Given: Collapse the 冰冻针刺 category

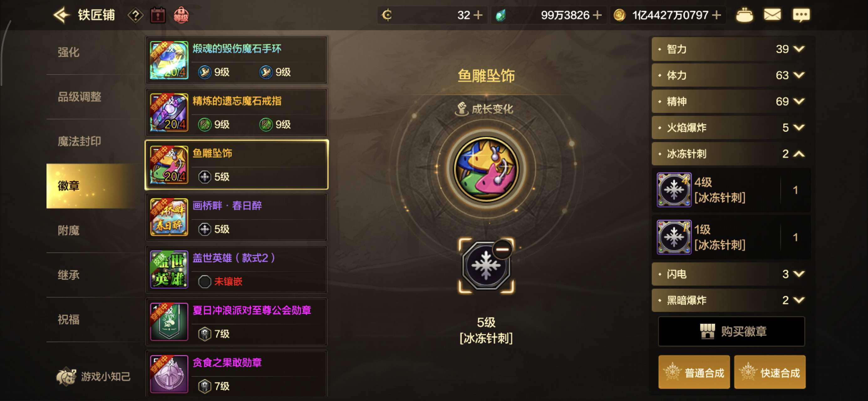Looking at the screenshot, I should pyautogui.click(x=731, y=154).
